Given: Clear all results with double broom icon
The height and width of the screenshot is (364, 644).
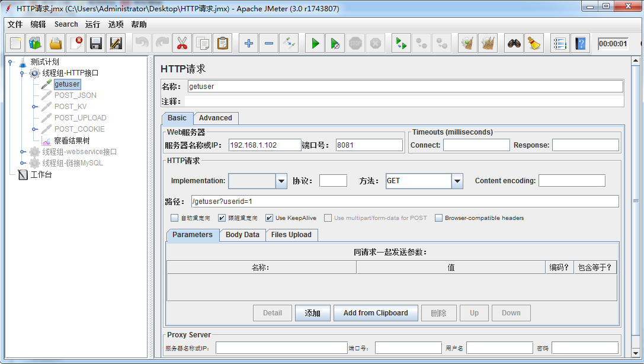Looking at the screenshot, I should click(x=488, y=43).
